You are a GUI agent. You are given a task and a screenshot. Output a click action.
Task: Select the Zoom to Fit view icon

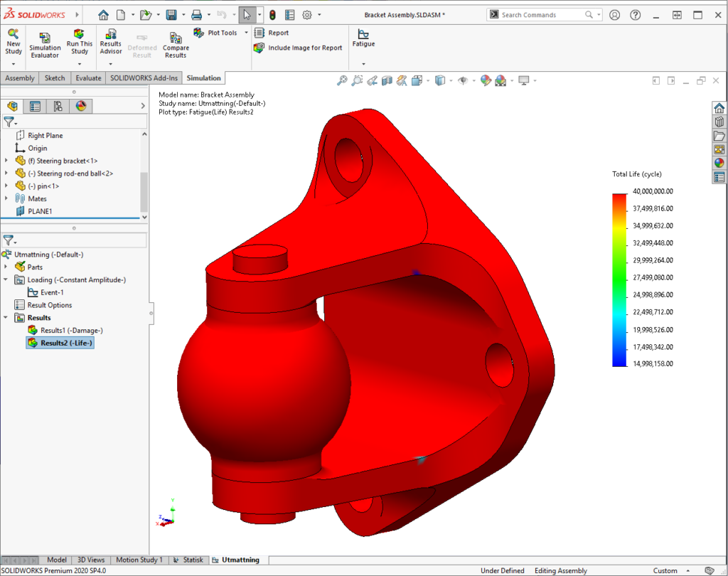pyautogui.click(x=342, y=81)
